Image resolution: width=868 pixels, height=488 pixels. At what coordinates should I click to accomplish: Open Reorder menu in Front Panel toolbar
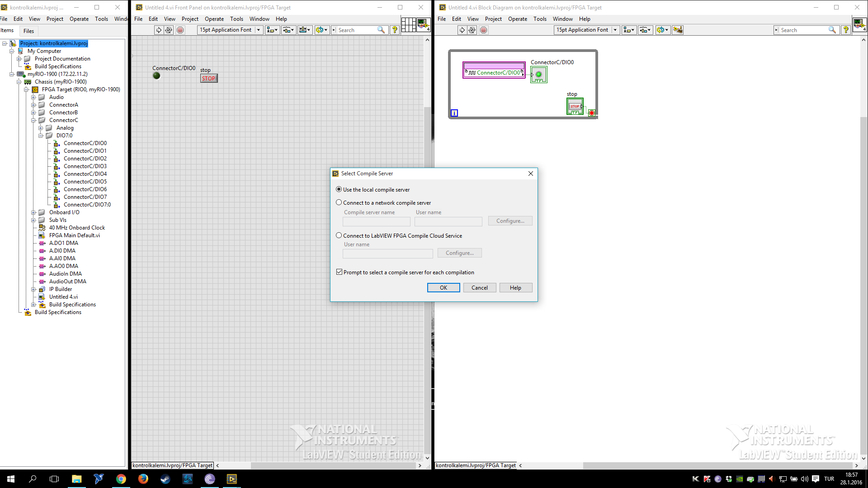322,30
